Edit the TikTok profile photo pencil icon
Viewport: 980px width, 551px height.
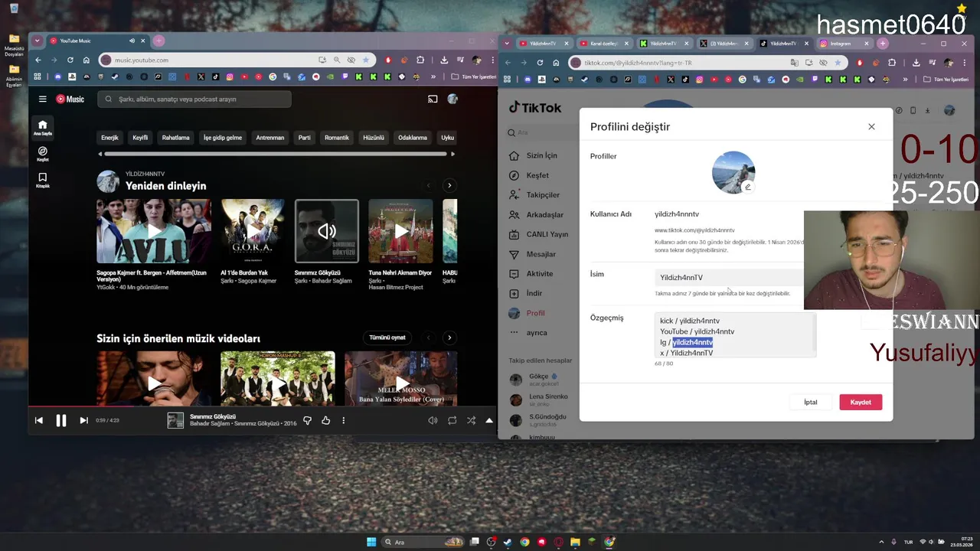(748, 187)
